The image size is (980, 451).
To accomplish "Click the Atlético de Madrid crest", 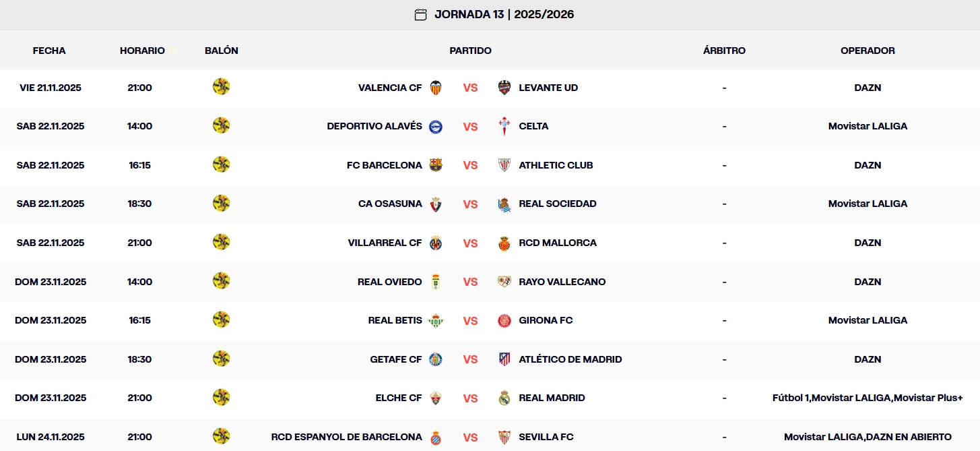I will (504, 359).
